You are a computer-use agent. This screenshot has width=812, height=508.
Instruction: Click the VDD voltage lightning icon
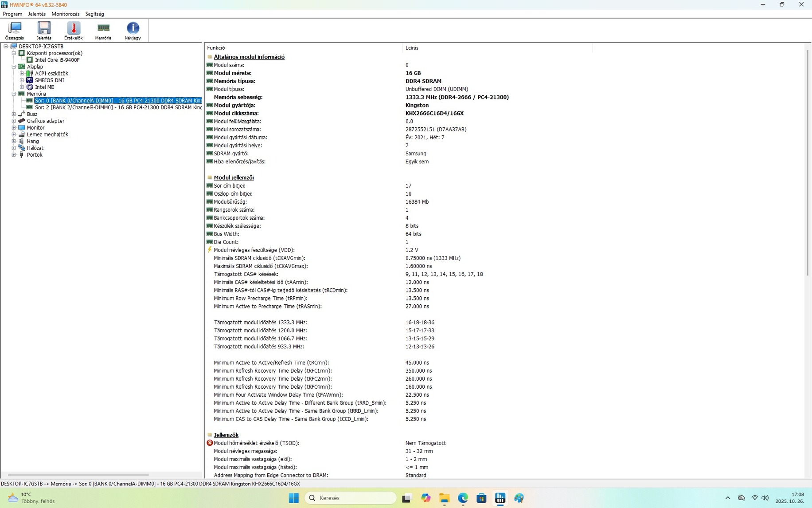tap(210, 250)
